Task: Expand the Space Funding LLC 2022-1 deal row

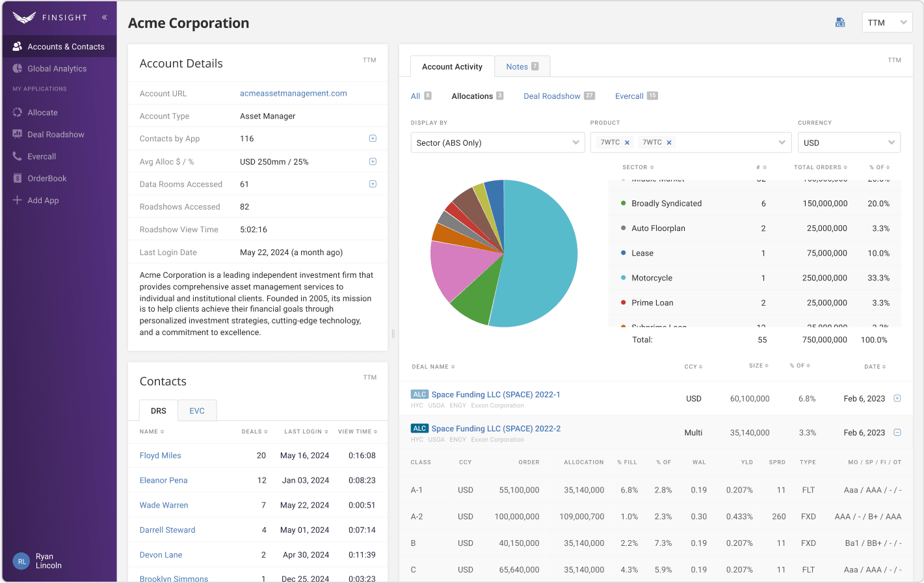Action: 897,398
